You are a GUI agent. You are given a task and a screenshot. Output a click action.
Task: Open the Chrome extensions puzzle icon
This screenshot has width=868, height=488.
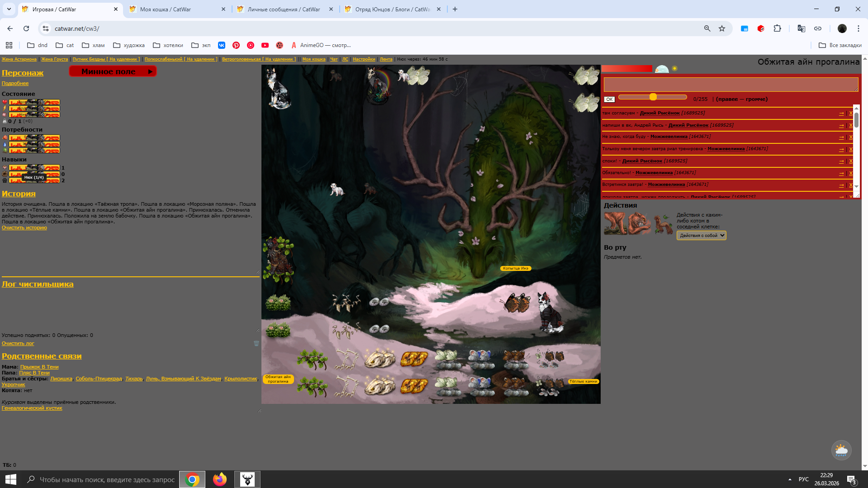tap(777, 28)
